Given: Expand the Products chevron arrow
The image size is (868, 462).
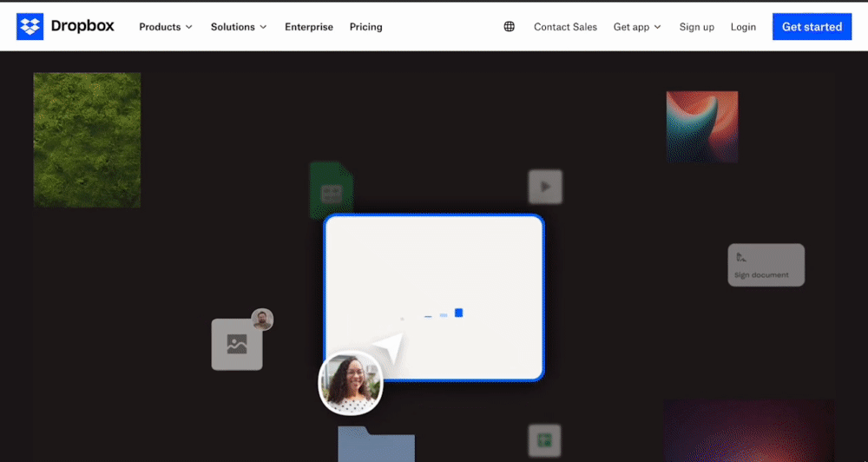Looking at the screenshot, I should [188, 27].
